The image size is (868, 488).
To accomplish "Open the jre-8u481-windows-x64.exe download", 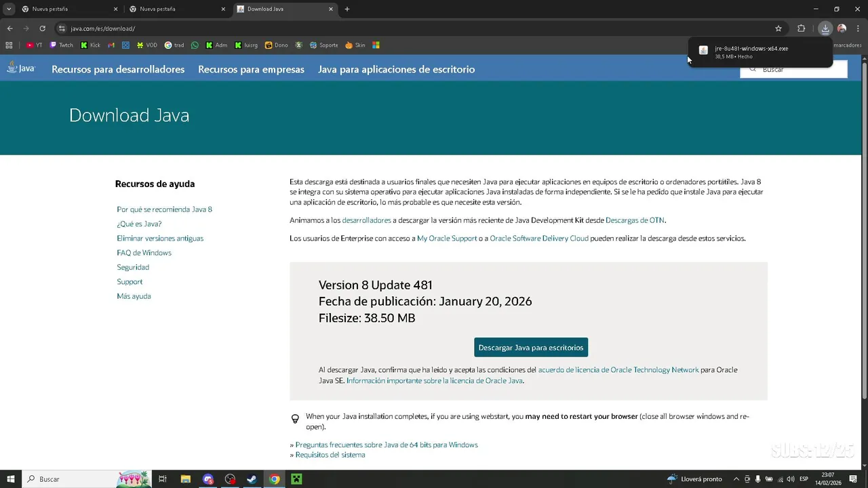I will [x=759, y=52].
